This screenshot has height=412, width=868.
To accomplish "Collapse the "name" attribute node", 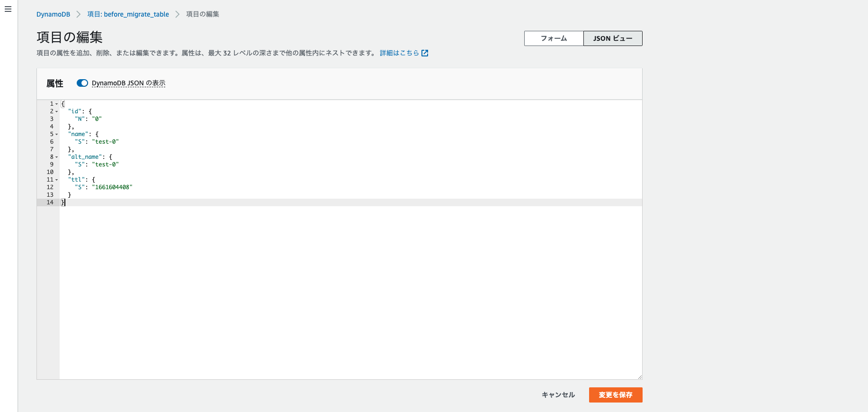I will [56, 134].
